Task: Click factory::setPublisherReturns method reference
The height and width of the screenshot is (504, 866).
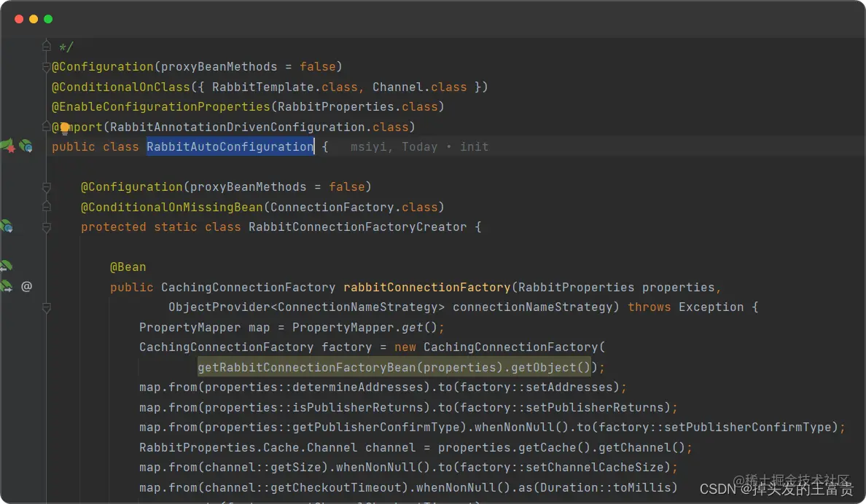Action: [x=562, y=407]
